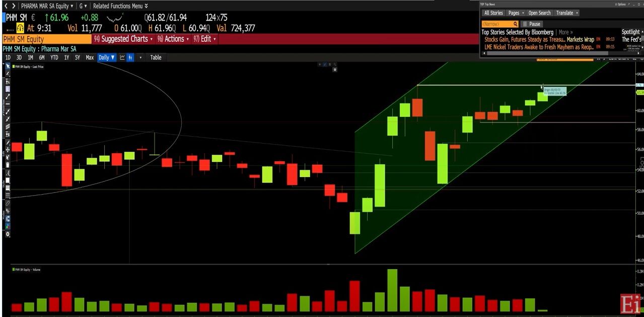The image size is (644, 317).
Task: Click the PHM SM Equity Volume legend
Action: (x=26, y=270)
